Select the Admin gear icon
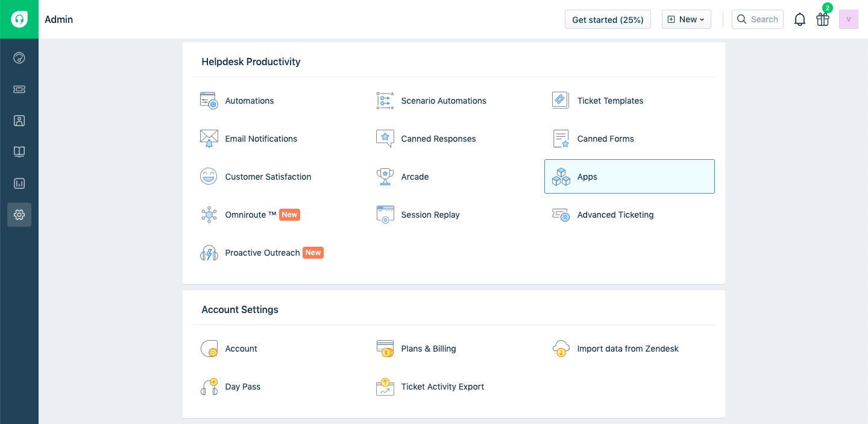Image resolution: width=868 pixels, height=424 pixels. tap(19, 215)
